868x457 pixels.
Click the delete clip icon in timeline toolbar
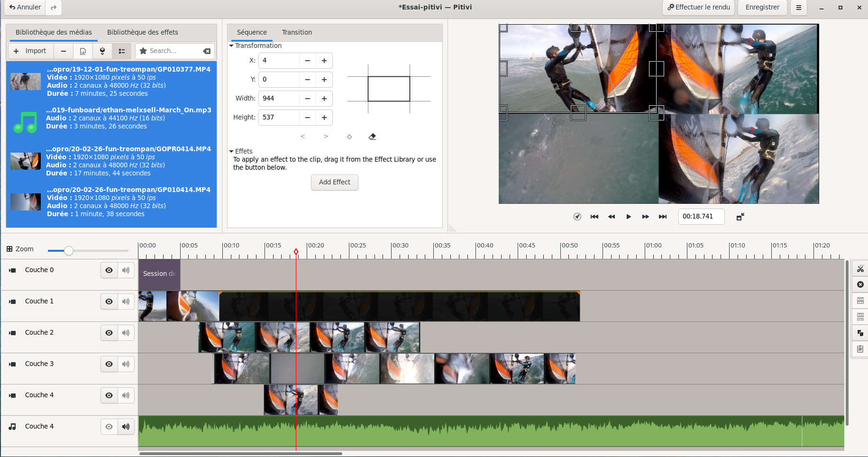pos(860,284)
